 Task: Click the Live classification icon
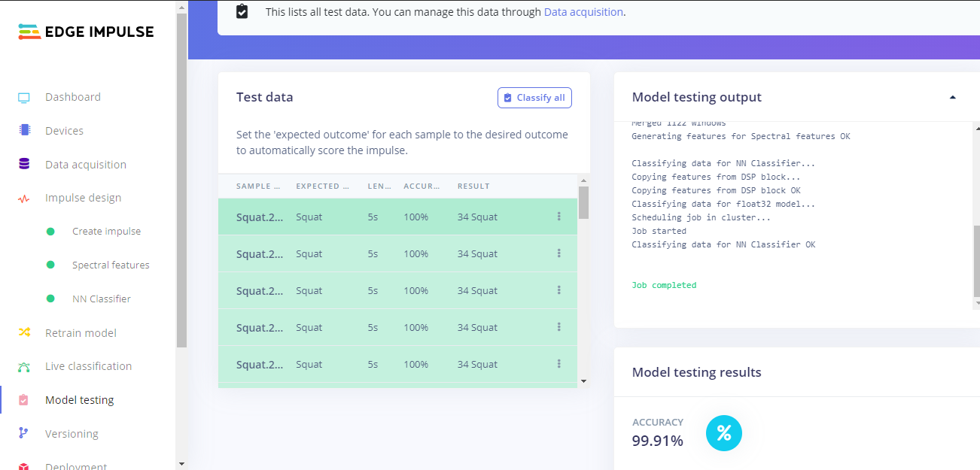pyautogui.click(x=24, y=367)
